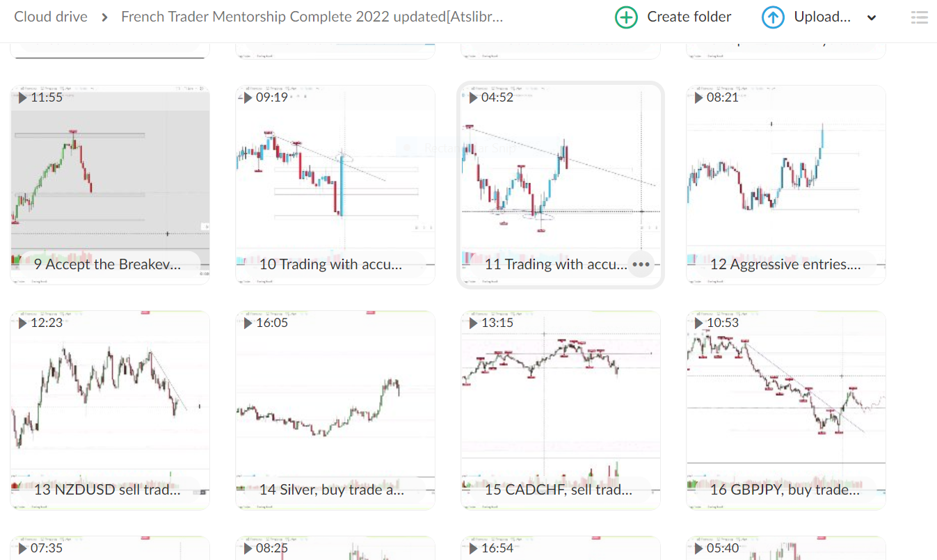This screenshot has height=560, width=937.
Task: Open the "16:54" video thumbnail at bottom
Action: click(x=561, y=548)
